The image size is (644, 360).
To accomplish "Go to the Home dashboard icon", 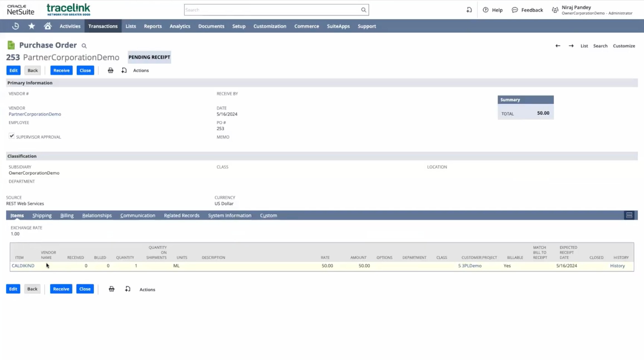I will point(48,26).
